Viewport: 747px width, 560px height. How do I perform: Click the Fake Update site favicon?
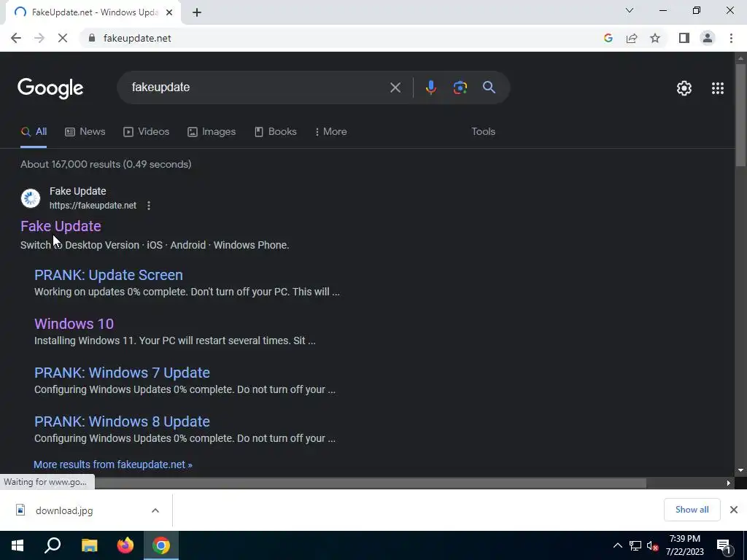(31, 198)
